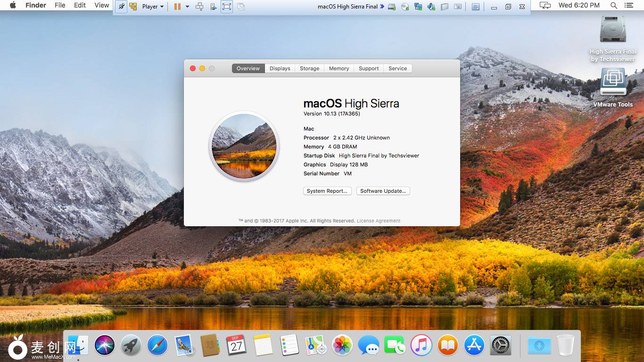644x362 pixels.
Task: Toggle the VMware hard disk device icon
Action: pos(392,7)
